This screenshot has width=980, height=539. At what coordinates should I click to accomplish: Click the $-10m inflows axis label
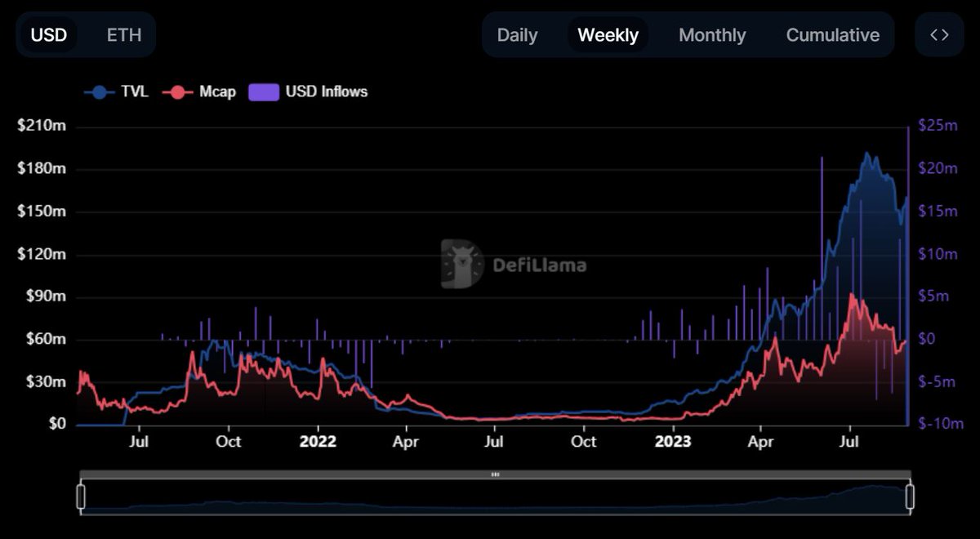(x=941, y=424)
